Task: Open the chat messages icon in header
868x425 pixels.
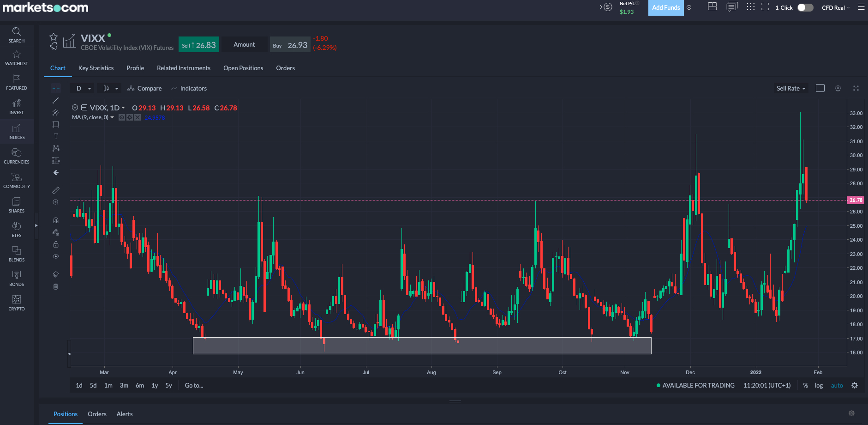Action: (732, 7)
